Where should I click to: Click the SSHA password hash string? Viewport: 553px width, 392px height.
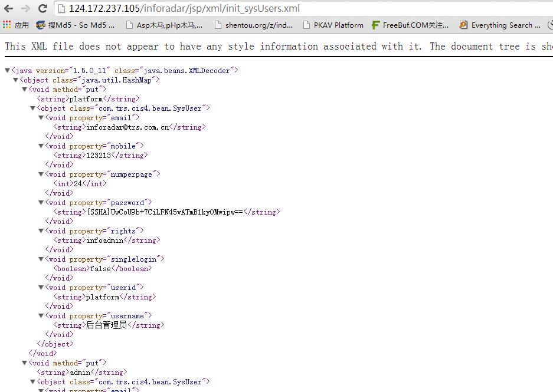click(x=165, y=212)
